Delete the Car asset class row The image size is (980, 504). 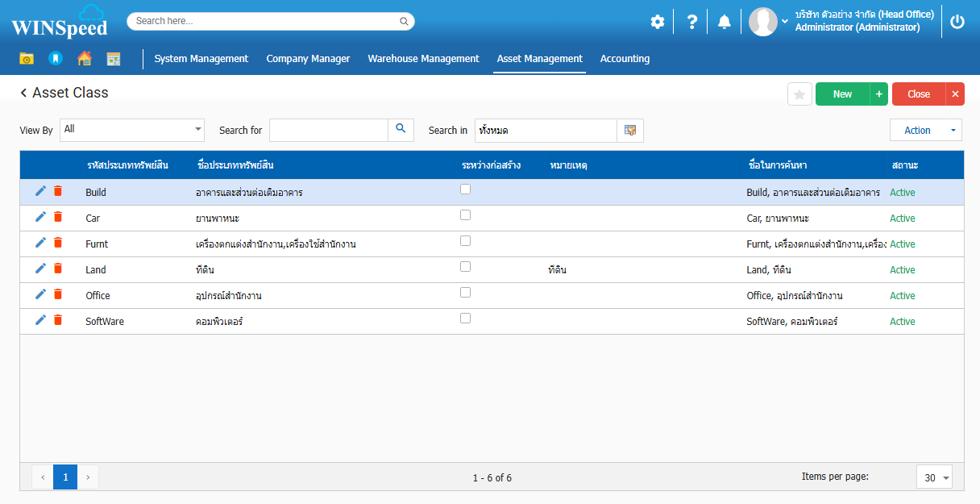(x=58, y=217)
